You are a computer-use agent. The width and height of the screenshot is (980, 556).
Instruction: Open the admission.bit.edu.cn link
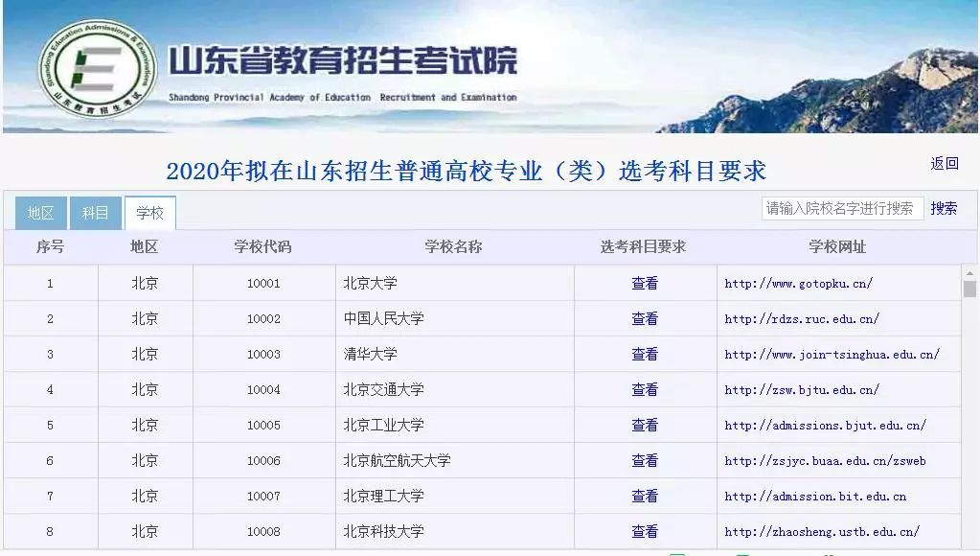(815, 496)
